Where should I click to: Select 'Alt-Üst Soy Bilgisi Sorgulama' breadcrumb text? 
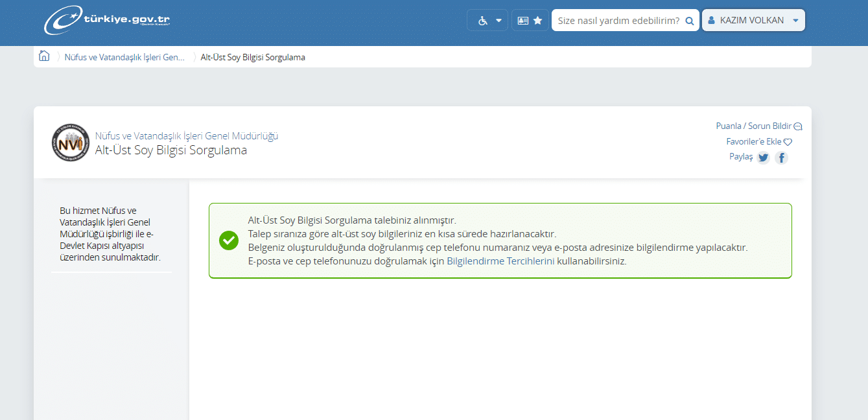point(253,57)
